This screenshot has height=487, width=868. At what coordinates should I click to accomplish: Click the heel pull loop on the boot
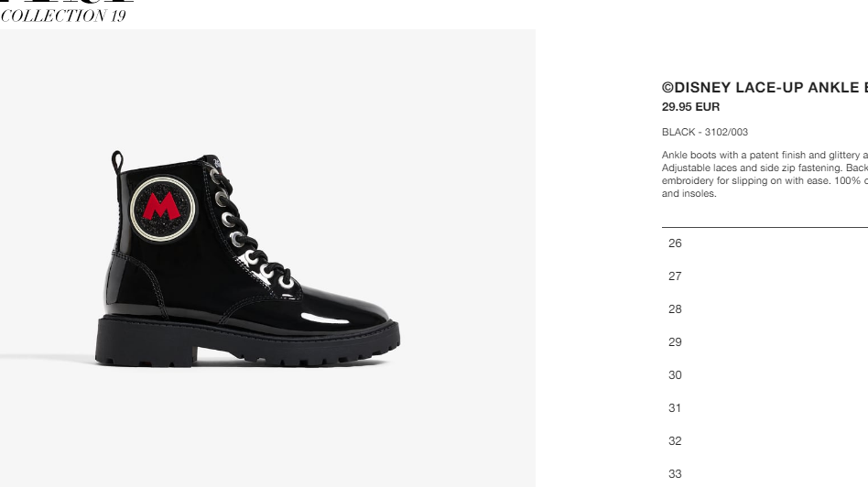tap(117, 162)
